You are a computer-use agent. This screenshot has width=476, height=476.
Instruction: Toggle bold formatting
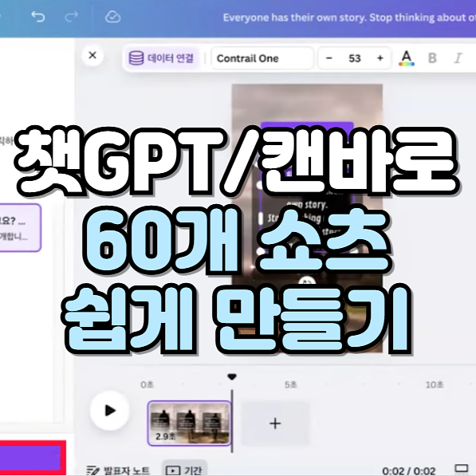(x=432, y=58)
